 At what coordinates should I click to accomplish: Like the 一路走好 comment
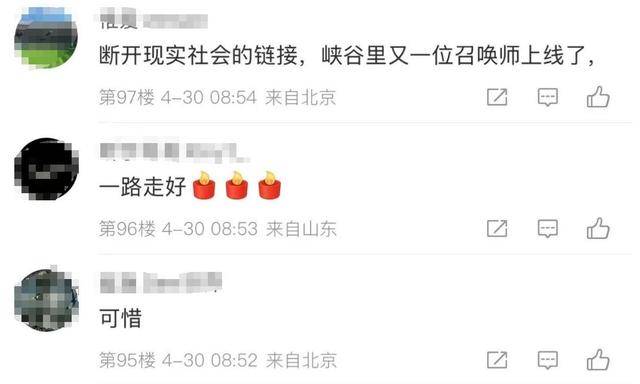click(x=598, y=228)
